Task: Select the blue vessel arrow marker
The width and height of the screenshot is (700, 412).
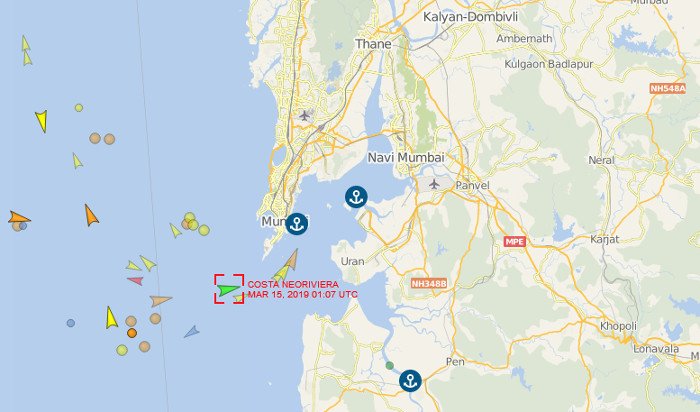Action: tap(192, 332)
